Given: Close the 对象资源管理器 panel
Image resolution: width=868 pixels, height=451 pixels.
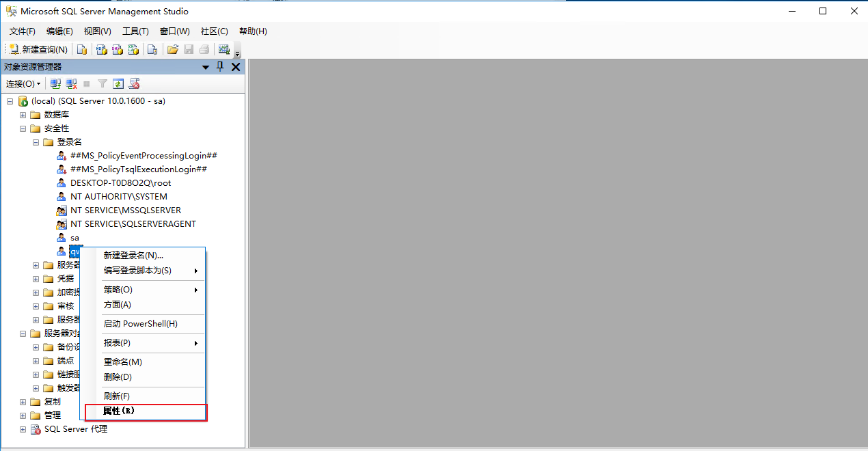Looking at the screenshot, I should (236, 66).
